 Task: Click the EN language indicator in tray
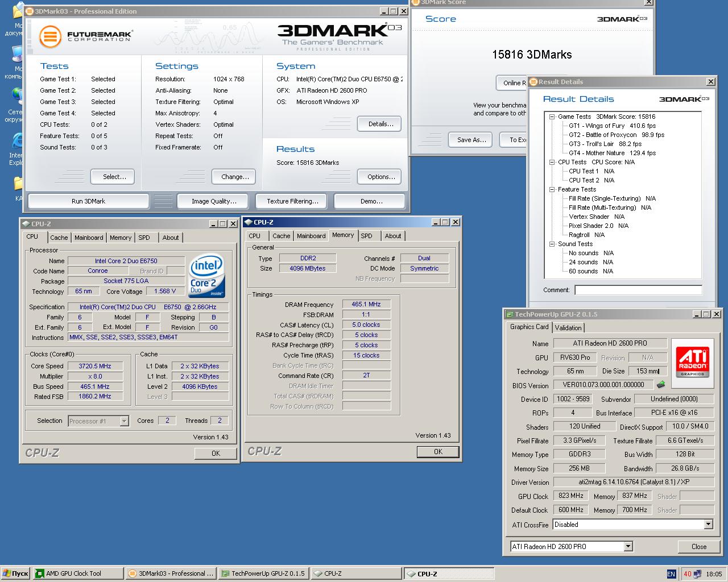671,574
